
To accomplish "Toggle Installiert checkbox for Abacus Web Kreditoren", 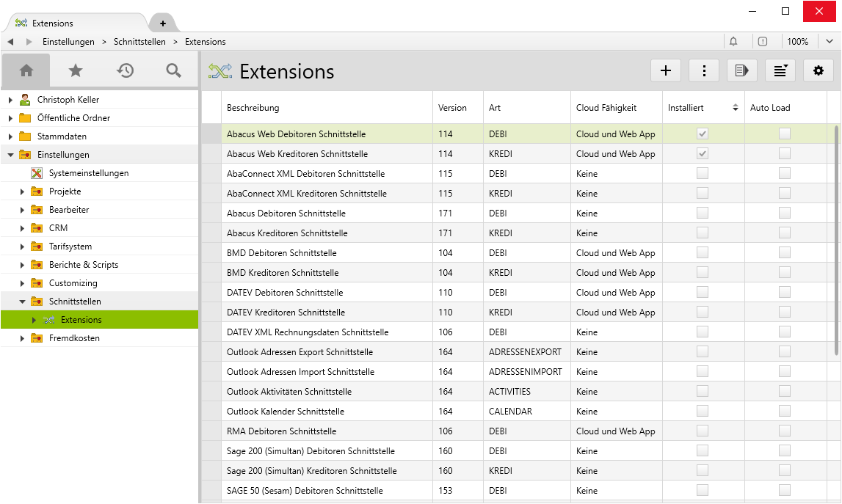I will point(703,154).
